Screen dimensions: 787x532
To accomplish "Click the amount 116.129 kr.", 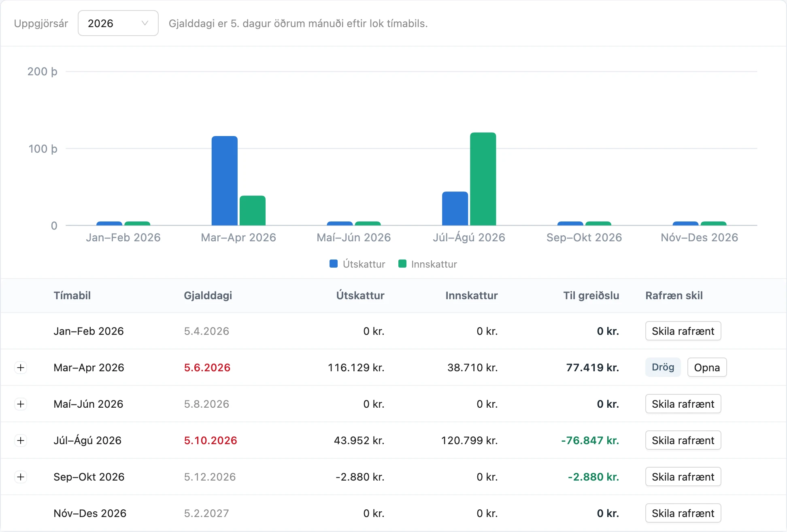I will tap(356, 368).
